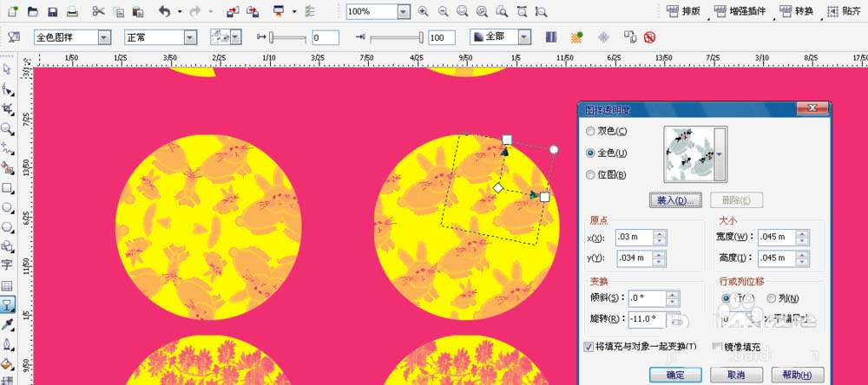Open a file with the folder icon

coord(33,11)
